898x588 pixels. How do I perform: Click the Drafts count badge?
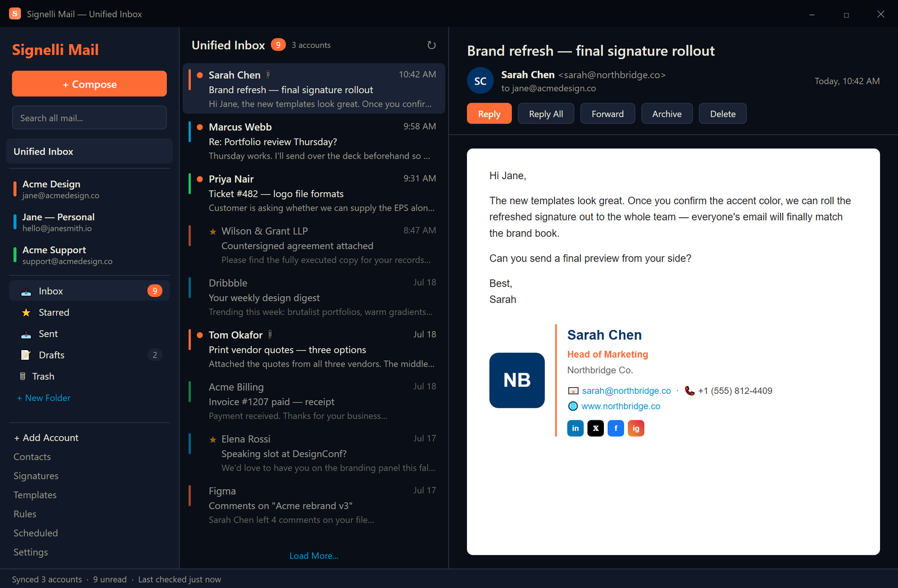pyautogui.click(x=155, y=355)
